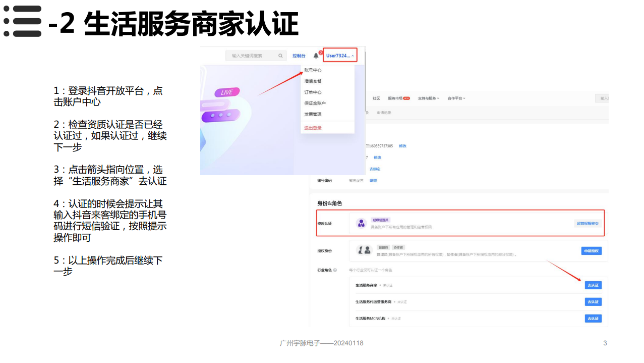
Task: Select 账号中心 from the account menu
Action: (314, 71)
